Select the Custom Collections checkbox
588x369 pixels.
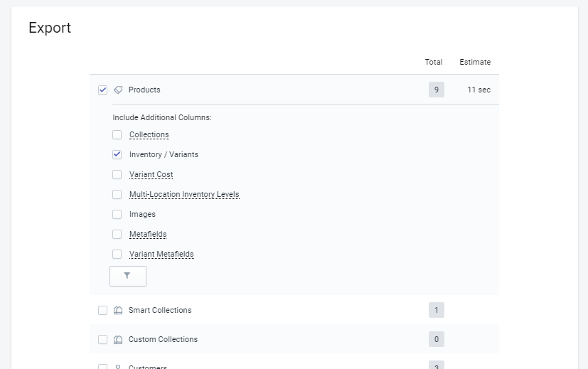coord(103,340)
